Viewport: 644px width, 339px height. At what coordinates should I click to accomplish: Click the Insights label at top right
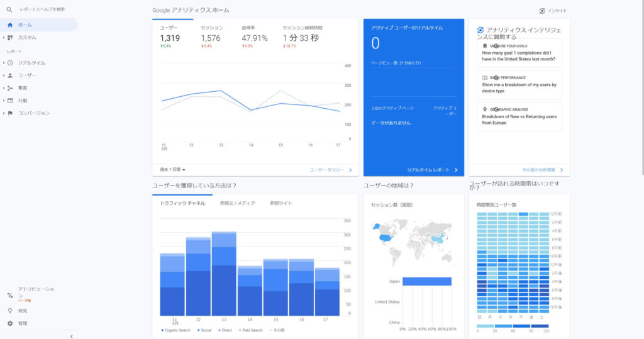pyautogui.click(x=557, y=11)
